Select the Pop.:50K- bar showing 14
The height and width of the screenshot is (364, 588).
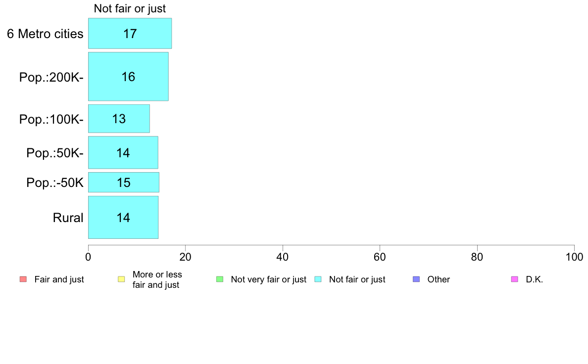pos(123,152)
